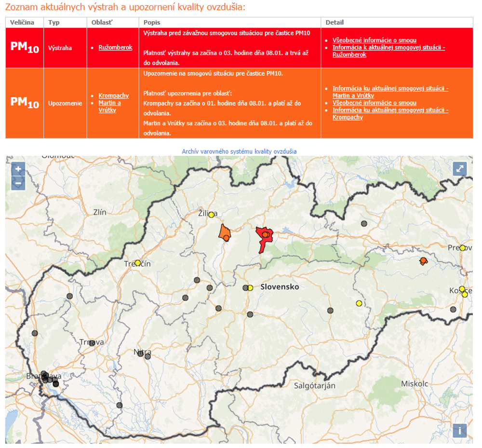Open smog situation info for Ružomberok
This screenshot has height=448, width=482.
click(388, 51)
